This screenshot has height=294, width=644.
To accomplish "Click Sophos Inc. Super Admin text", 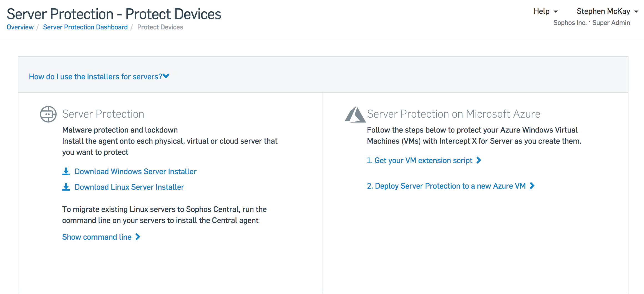I will pos(592,23).
